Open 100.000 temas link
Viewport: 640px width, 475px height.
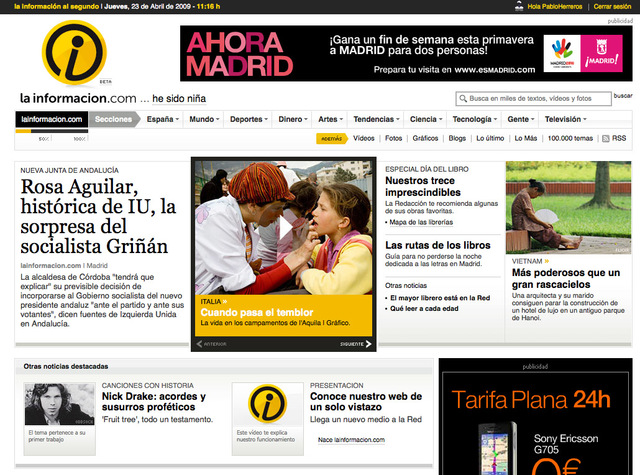click(x=570, y=138)
